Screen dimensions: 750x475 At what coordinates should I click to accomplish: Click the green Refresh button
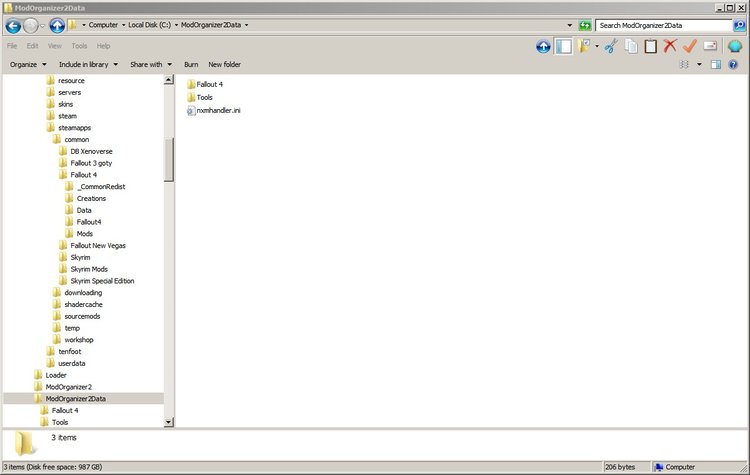(x=585, y=25)
